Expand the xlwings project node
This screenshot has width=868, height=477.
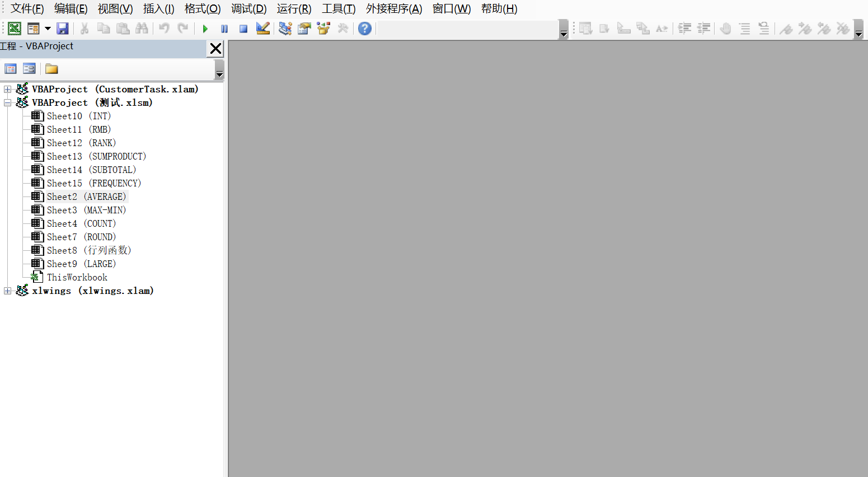(x=7, y=291)
